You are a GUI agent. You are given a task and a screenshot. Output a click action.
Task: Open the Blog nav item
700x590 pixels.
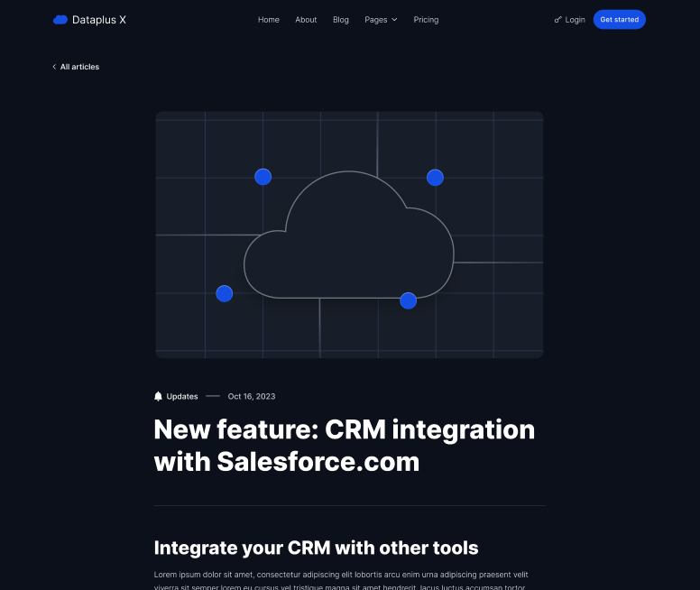341,20
